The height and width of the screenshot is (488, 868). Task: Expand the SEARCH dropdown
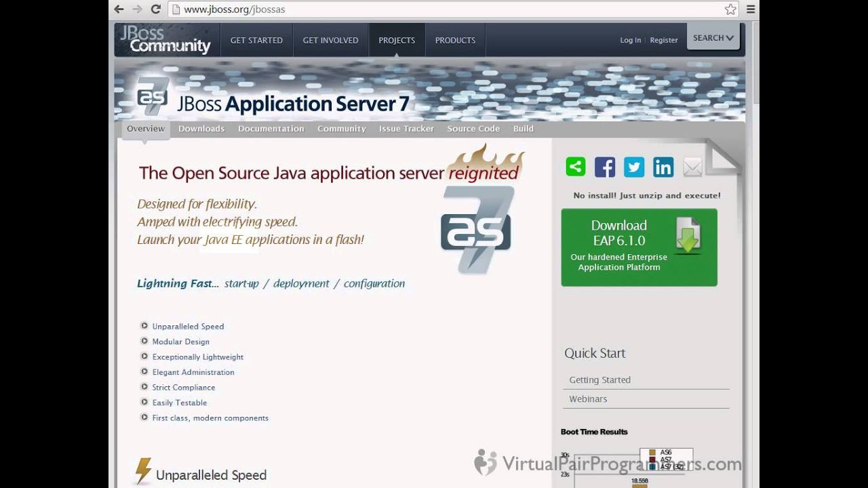(x=713, y=38)
